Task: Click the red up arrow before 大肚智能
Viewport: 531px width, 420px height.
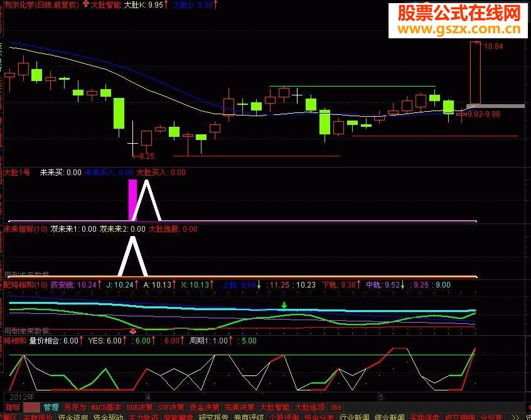Action: [86, 4]
